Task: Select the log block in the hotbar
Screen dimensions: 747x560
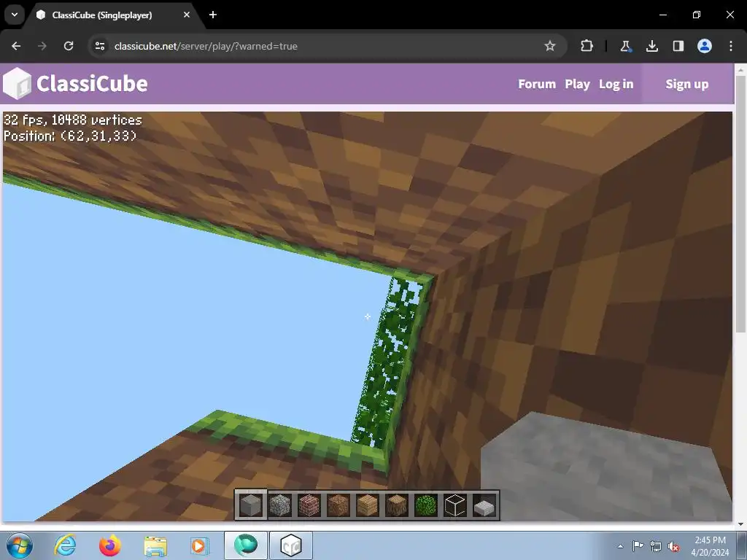Action: click(x=396, y=505)
